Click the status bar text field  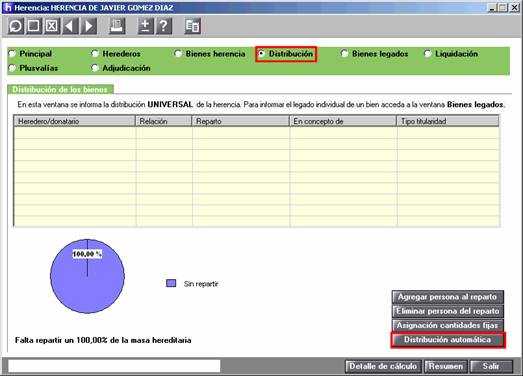[x=114, y=366]
